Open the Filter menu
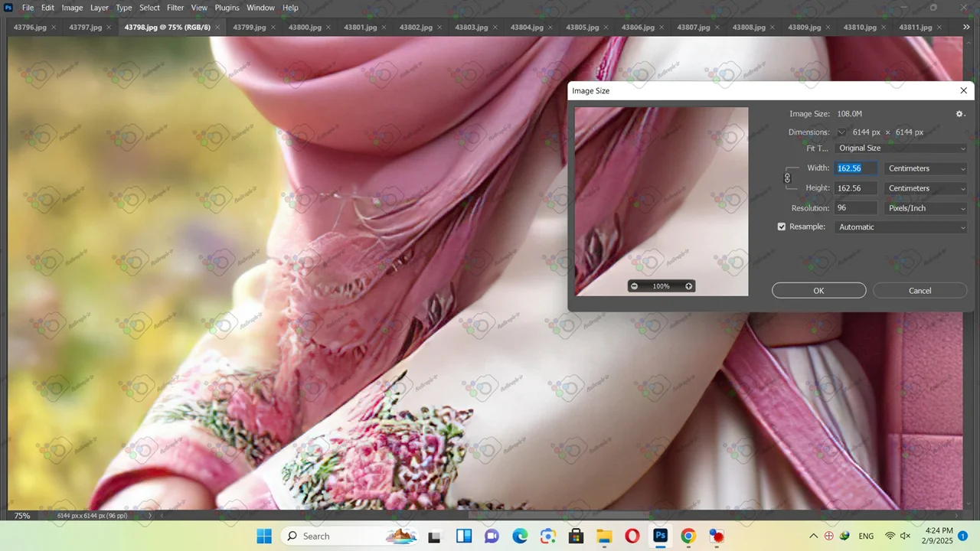This screenshot has height=551, width=980. (175, 8)
